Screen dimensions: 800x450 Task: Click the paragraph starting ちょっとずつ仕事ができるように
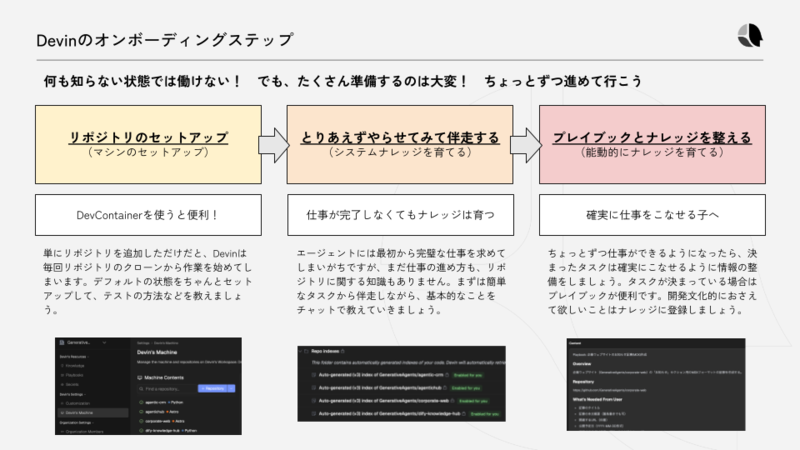(653, 281)
